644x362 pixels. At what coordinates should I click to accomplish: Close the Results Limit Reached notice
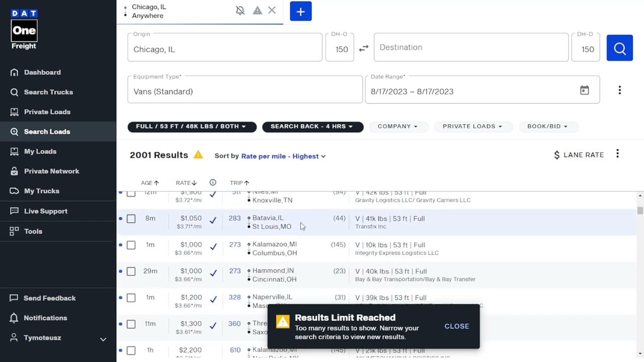(x=457, y=326)
